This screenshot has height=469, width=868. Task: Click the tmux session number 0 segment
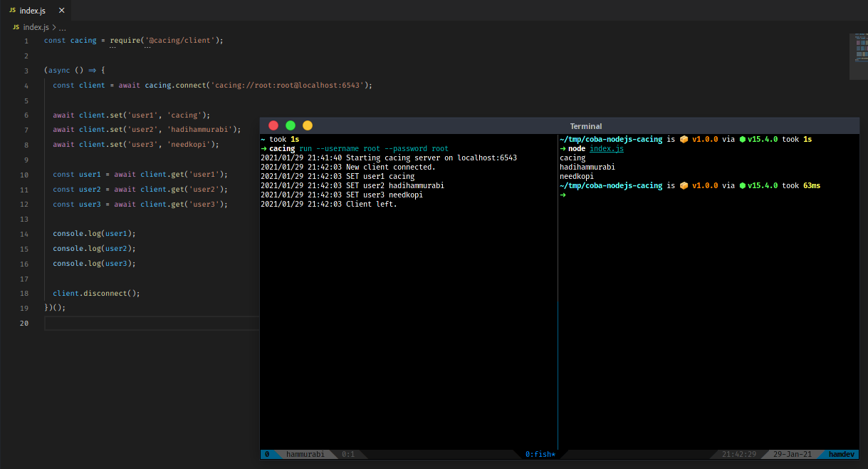pos(267,454)
